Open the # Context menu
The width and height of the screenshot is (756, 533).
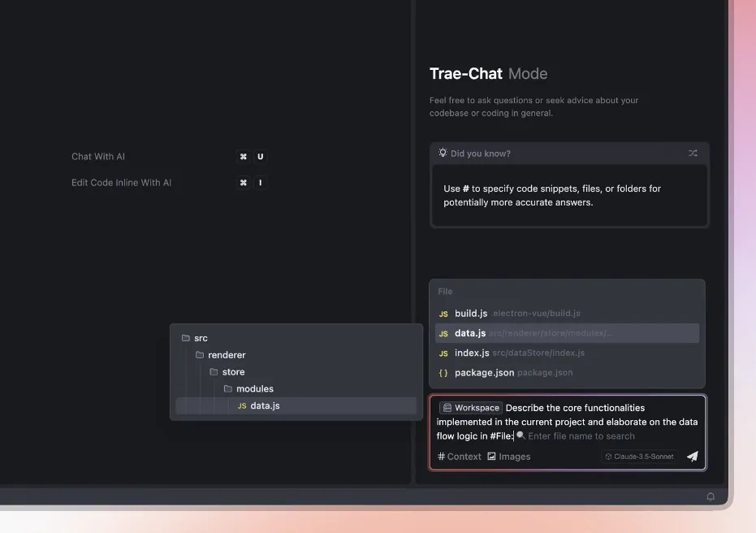pyautogui.click(x=459, y=457)
